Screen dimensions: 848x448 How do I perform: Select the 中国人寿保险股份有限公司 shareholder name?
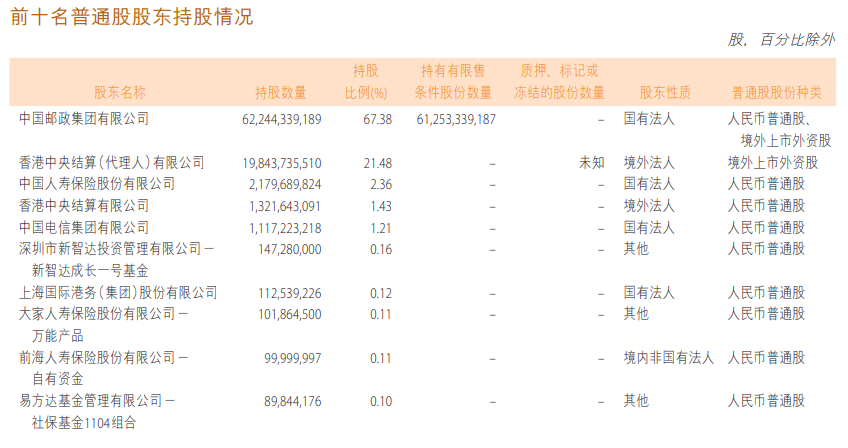(x=97, y=184)
